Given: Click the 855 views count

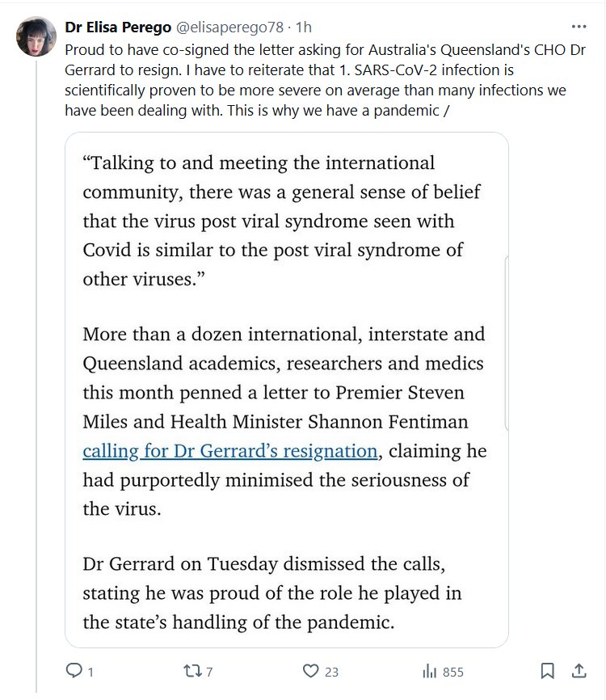Looking at the screenshot, I should pos(452,672).
